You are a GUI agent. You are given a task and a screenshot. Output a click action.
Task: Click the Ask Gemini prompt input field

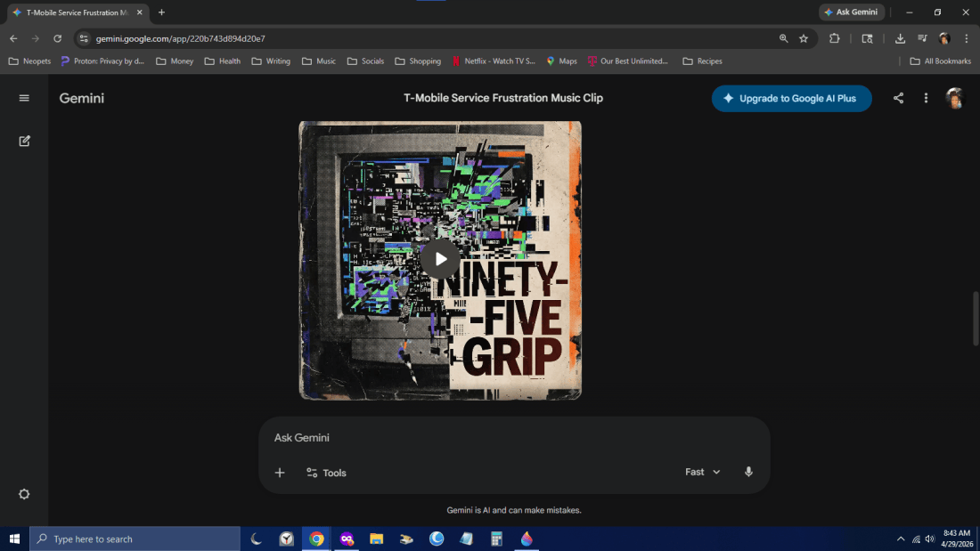514,438
